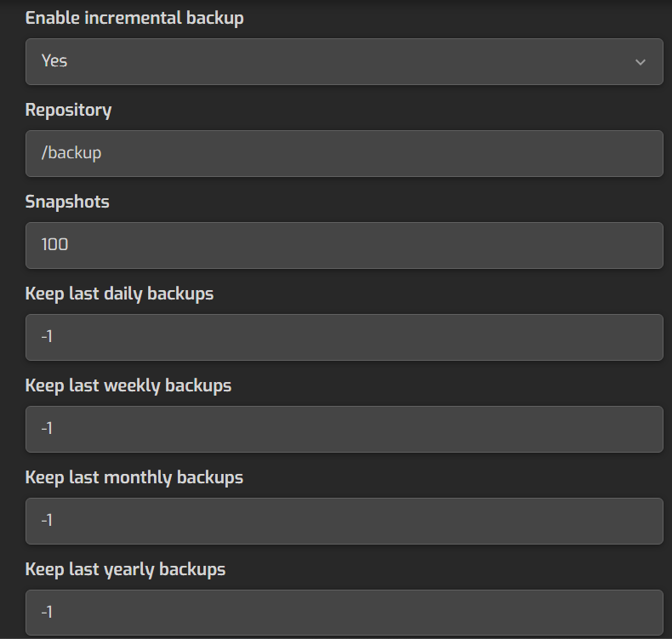Click the '-1' value in daily backups field
Viewport: 672px width, 639px height.
48,337
